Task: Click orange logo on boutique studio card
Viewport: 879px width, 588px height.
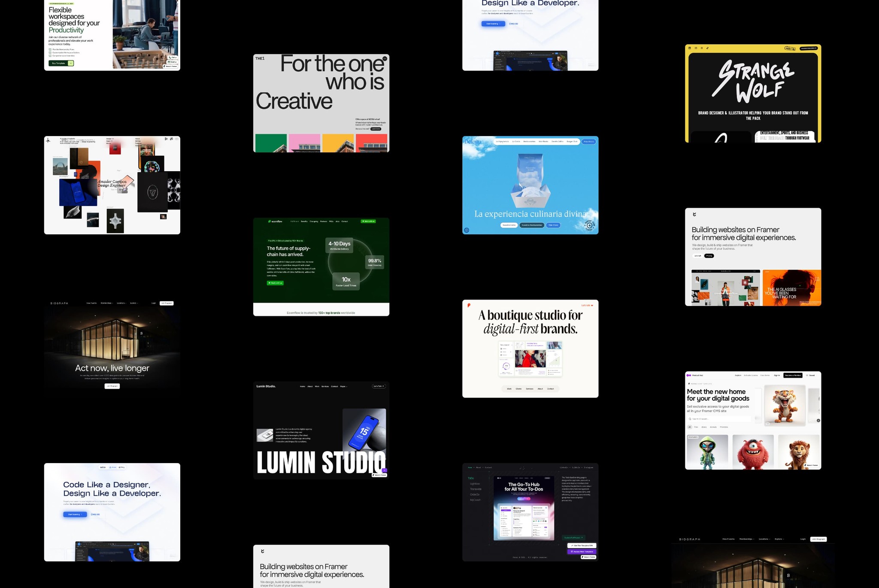Action: pos(469,305)
